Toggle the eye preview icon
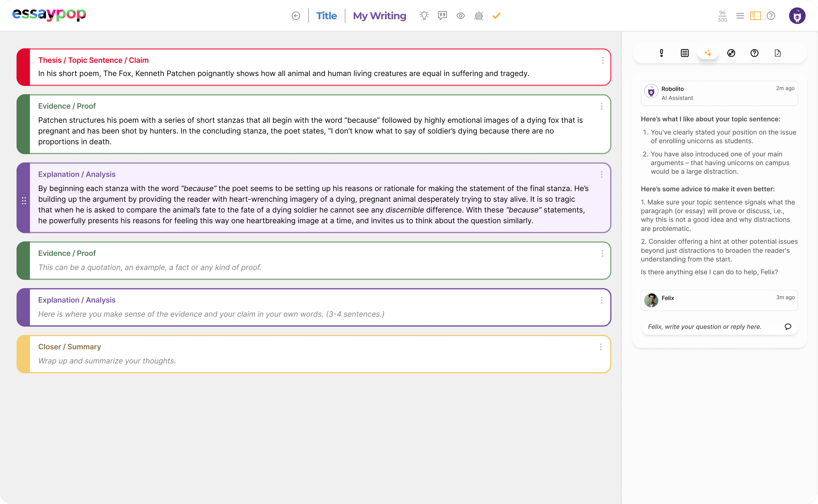Viewport: 818px width, 504px height. coord(461,16)
